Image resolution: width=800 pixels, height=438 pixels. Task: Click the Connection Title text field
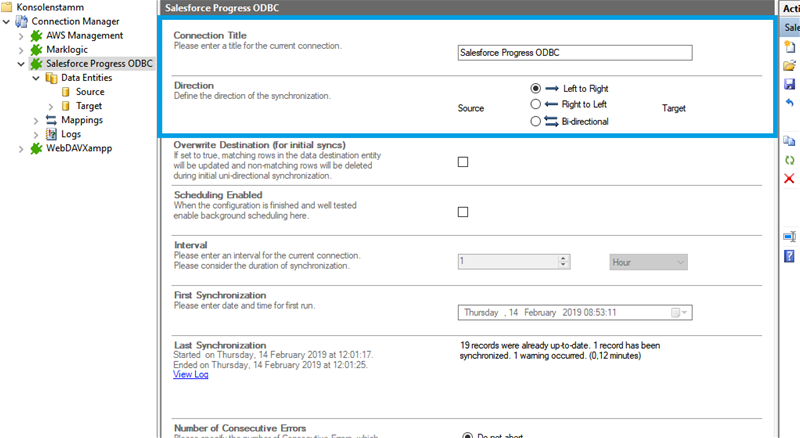573,53
